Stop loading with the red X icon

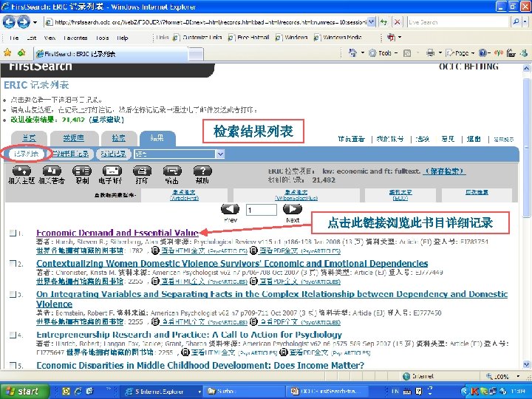[397, 22]
